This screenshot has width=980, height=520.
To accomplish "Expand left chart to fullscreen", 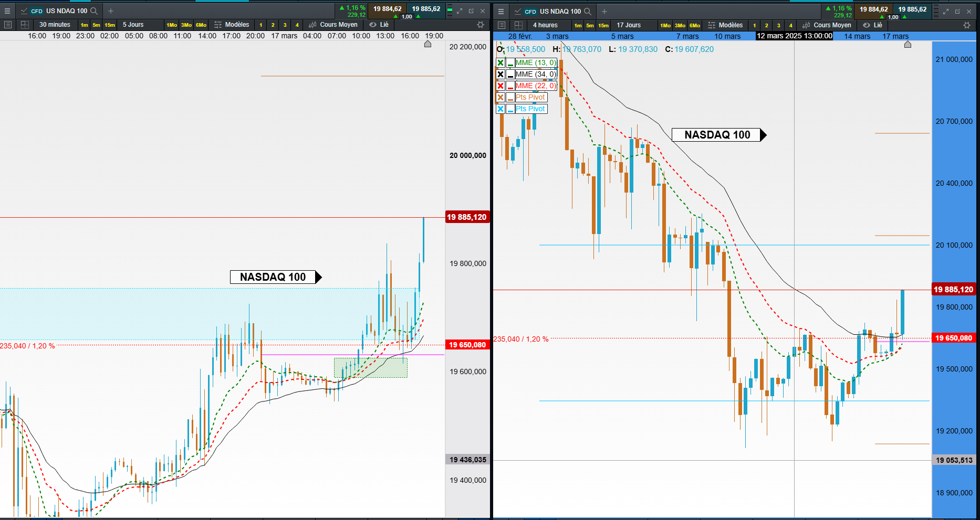I will [x=460, y=11].
